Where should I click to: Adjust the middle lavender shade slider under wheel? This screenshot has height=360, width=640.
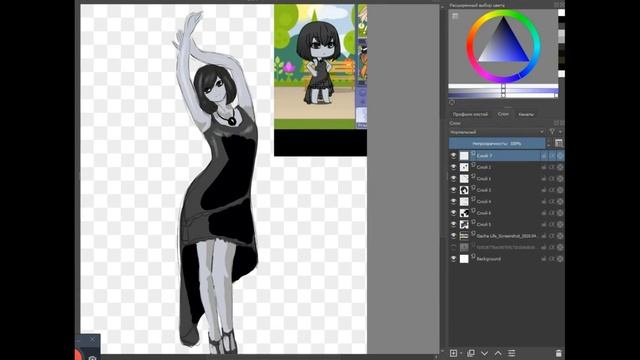[x=503, y=90]
